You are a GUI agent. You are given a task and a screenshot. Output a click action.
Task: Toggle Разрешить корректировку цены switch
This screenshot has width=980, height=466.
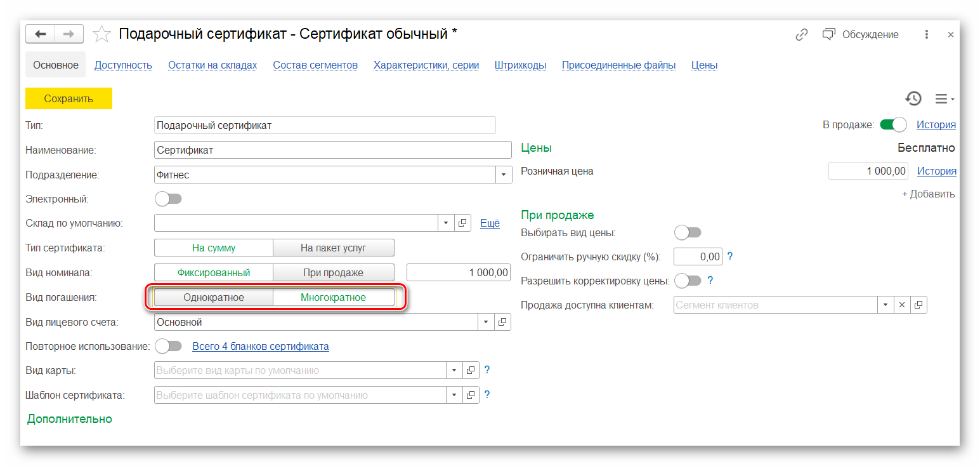[688, 280]
